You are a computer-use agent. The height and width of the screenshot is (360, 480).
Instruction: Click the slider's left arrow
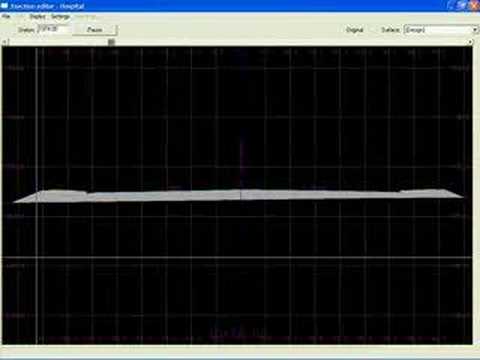(4, 42)
